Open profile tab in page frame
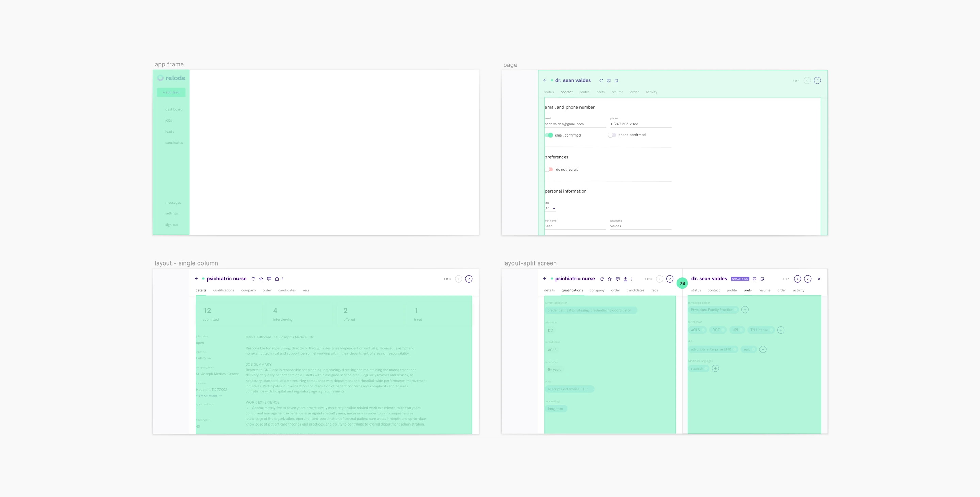 pyautogui.click(x=584, y=92)
